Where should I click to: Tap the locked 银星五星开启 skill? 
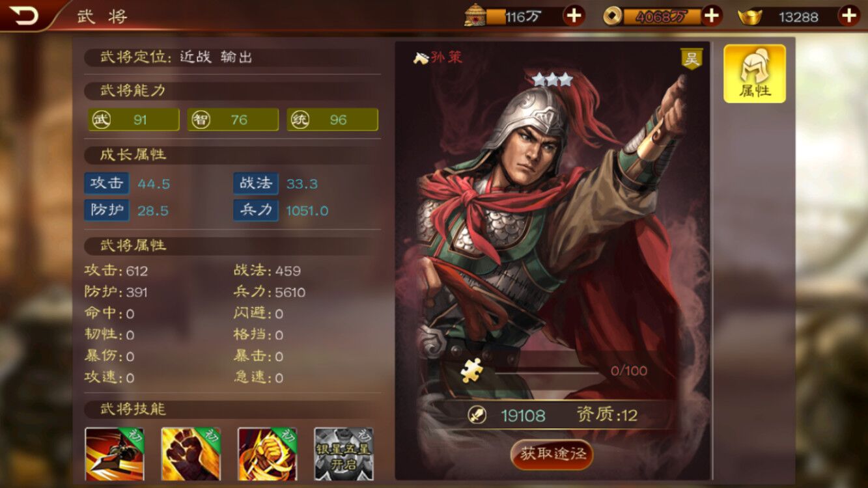coord(344,454)
